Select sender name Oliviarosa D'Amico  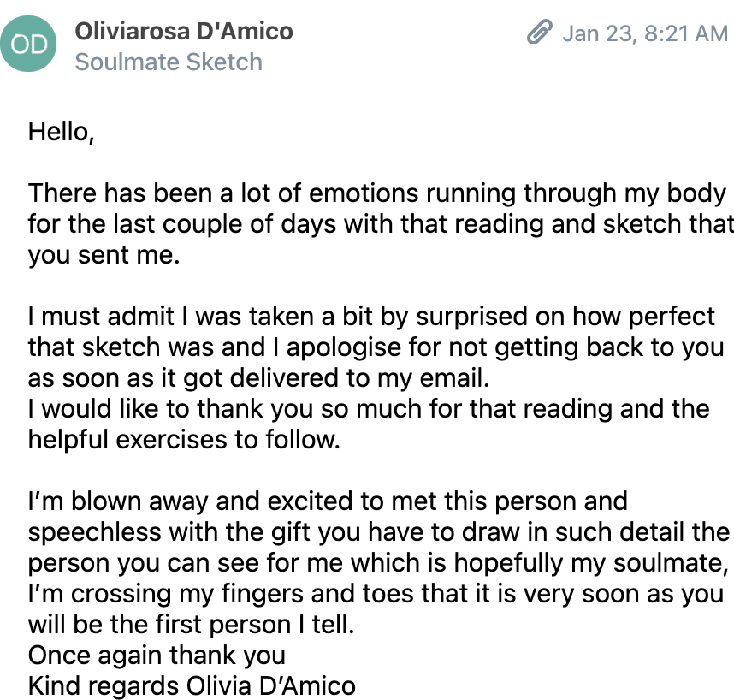click(184, 32)
